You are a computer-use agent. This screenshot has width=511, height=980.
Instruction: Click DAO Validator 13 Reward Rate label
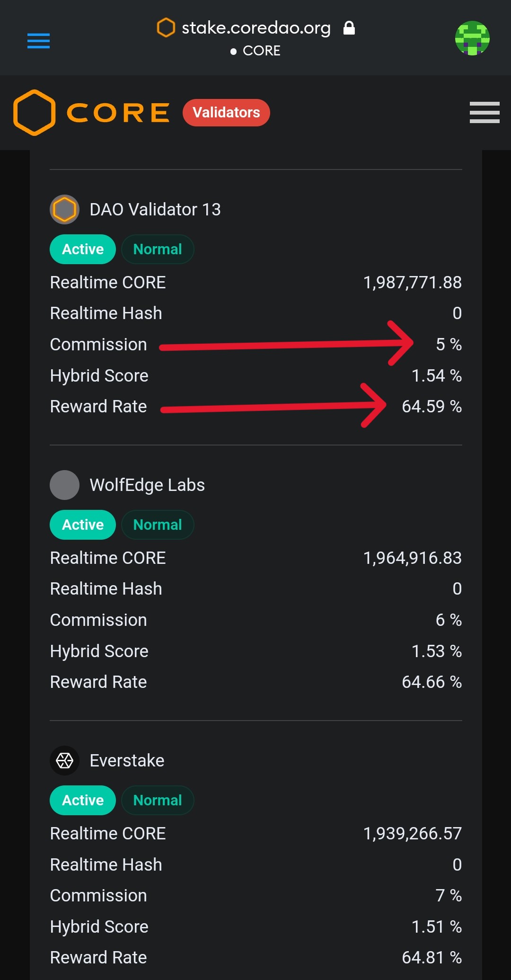(x=98, y=407)
